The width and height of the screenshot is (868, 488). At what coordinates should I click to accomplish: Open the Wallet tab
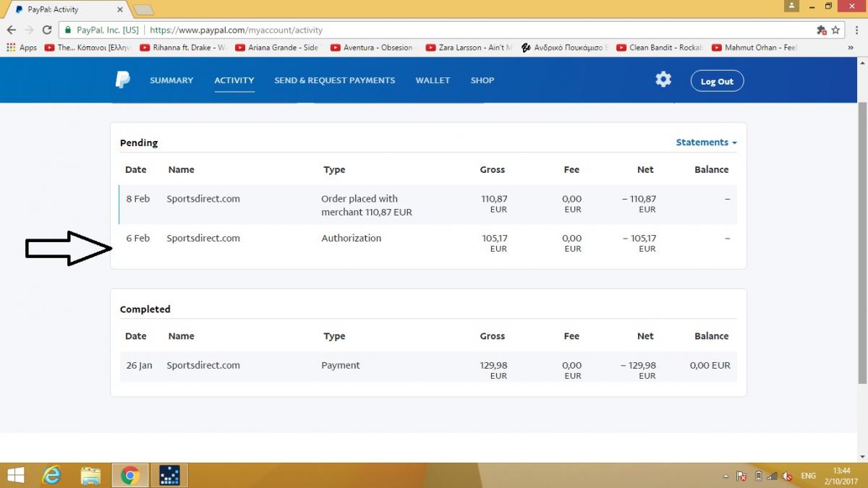[433, 80]
